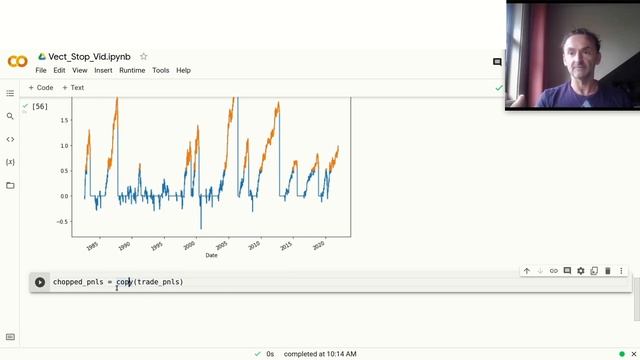Open the View menu
The image size is (640, 360).
pos(80,70)
